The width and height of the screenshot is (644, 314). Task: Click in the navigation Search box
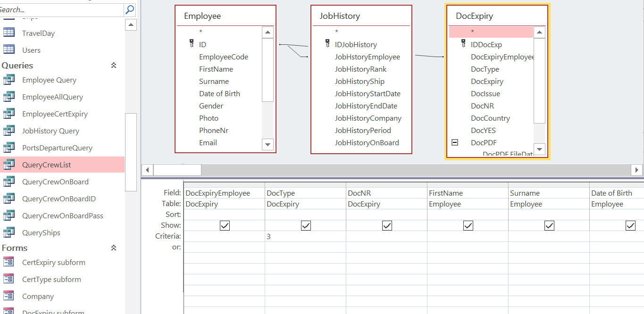(61, 9)
